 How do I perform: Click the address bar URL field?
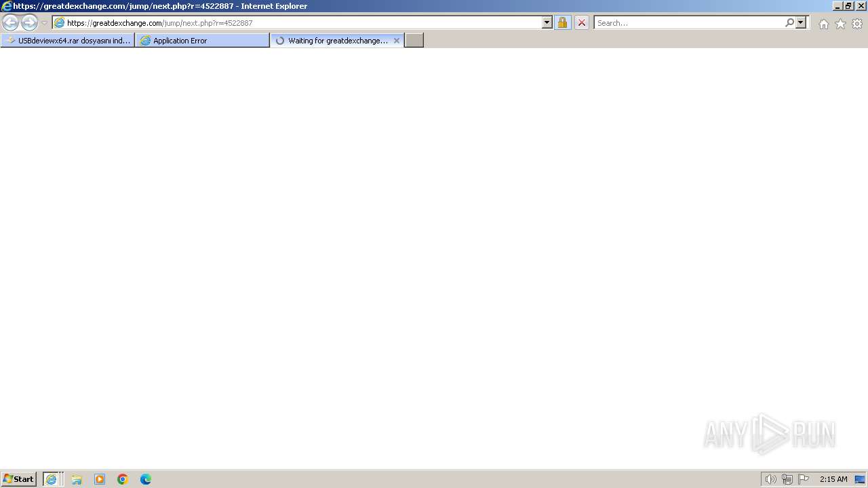(x=297, y=23)
